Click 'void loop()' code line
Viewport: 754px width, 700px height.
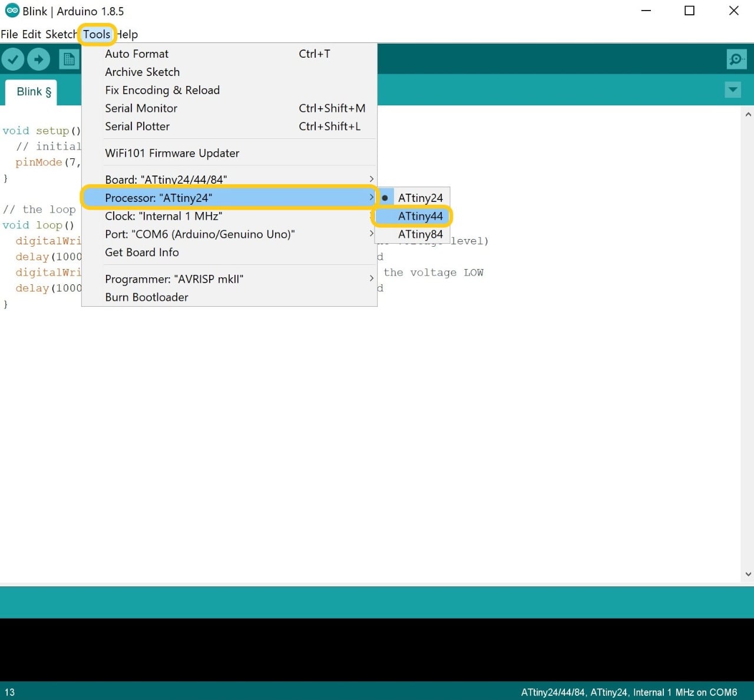(38, 225)
